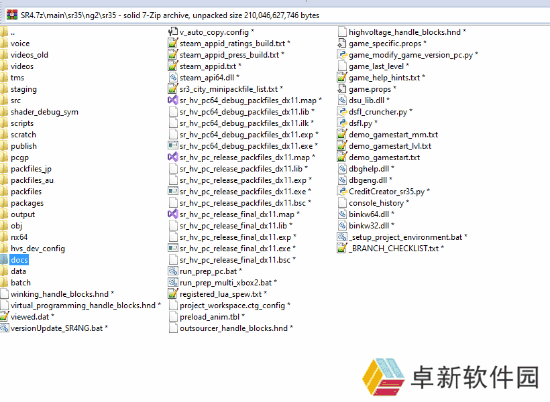
Task: Click the sr_hv_pc_release_final_dx11.map Visual Studio icon
Action: (173, 214)
